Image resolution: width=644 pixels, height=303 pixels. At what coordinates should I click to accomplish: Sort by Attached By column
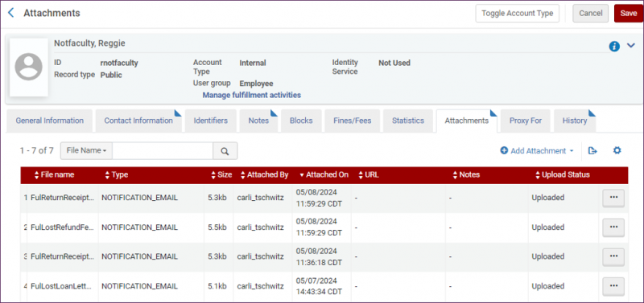(264, 174)
